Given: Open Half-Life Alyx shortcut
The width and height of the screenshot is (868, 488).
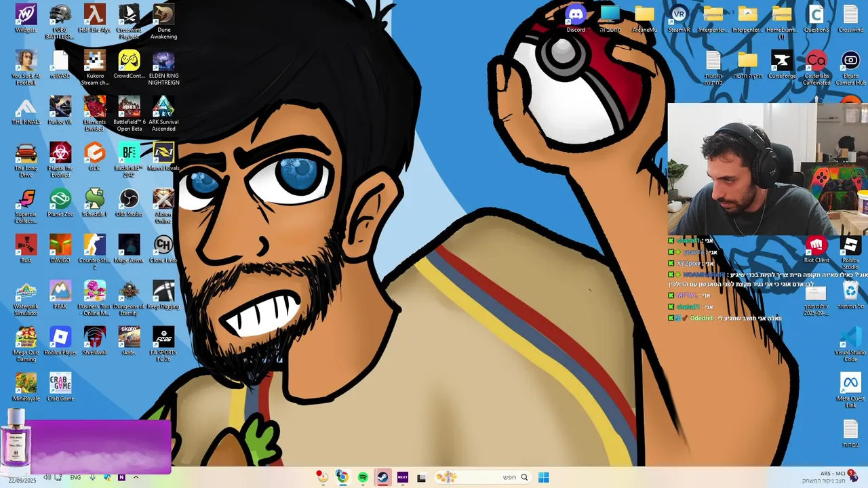Looking at the screenshot, I should [94, 18].
